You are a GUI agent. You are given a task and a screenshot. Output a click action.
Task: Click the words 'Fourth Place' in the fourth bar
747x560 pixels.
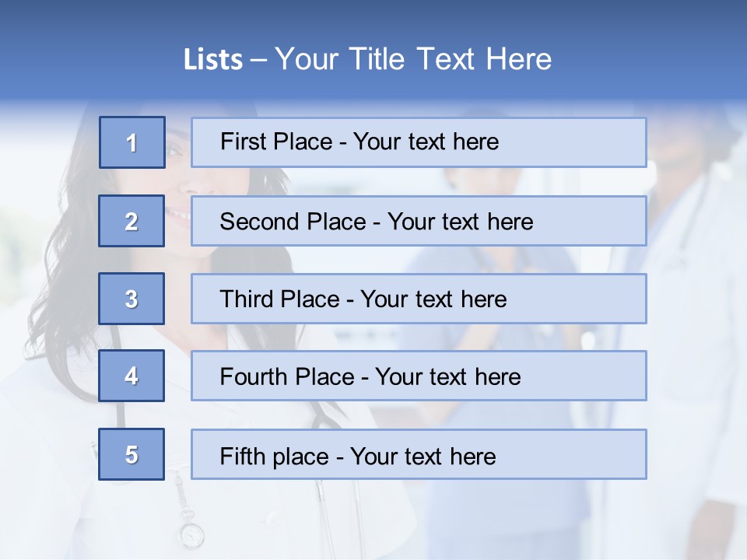coord(287,376)
